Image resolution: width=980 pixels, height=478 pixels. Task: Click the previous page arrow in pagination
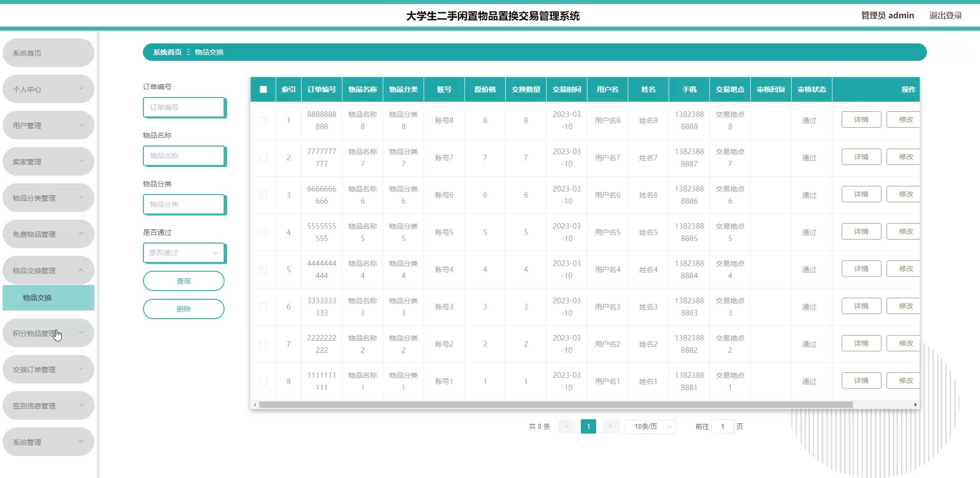coord(567,426)
